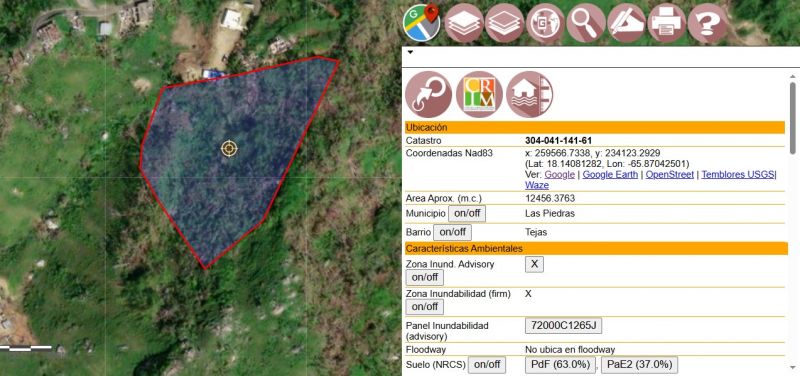Click the printer icon
This screenshot has height=376, width=800.
click(667, 23)
